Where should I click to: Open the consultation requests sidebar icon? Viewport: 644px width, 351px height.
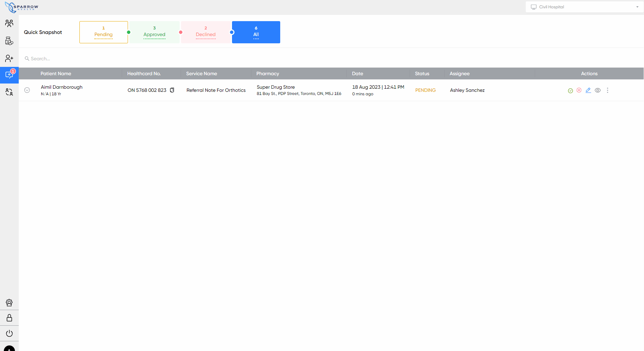[x=9, y=75]
